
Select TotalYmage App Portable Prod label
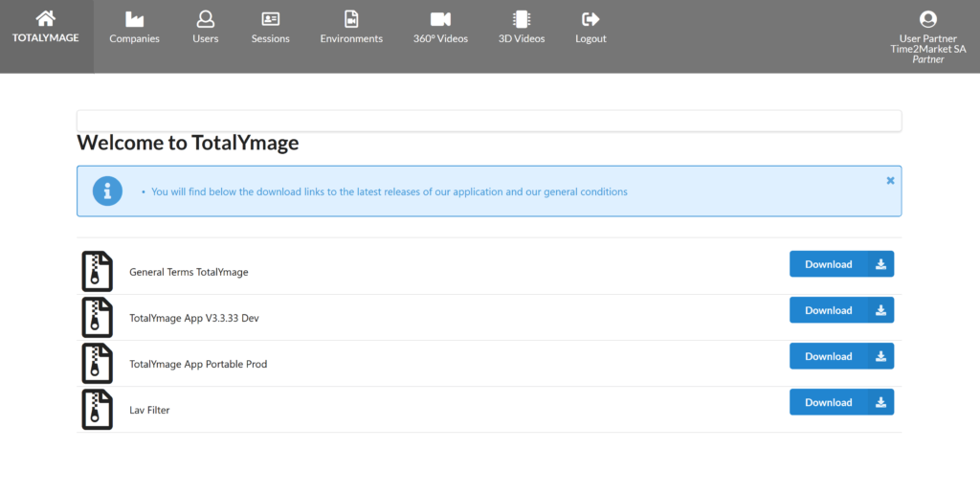[x=198, y=364]
